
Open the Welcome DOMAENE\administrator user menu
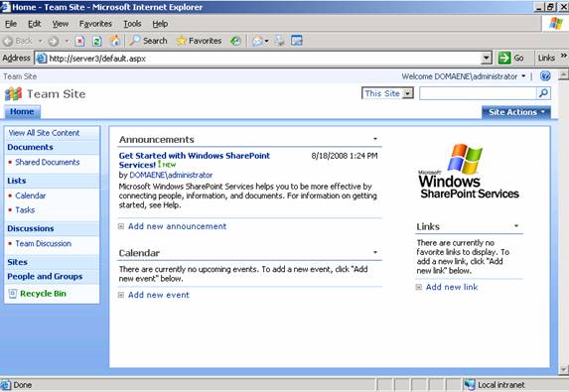point(464,76)
